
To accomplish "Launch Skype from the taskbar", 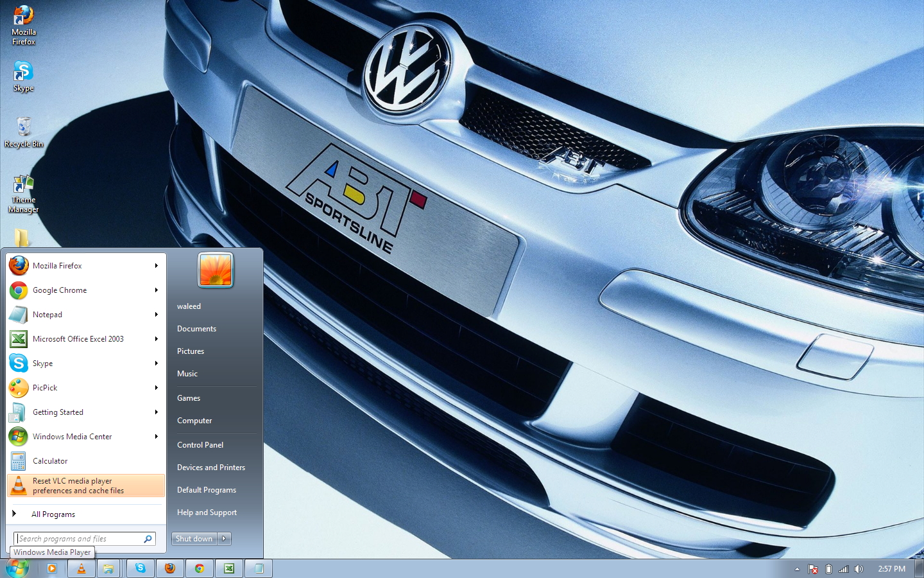I will 140,568.
